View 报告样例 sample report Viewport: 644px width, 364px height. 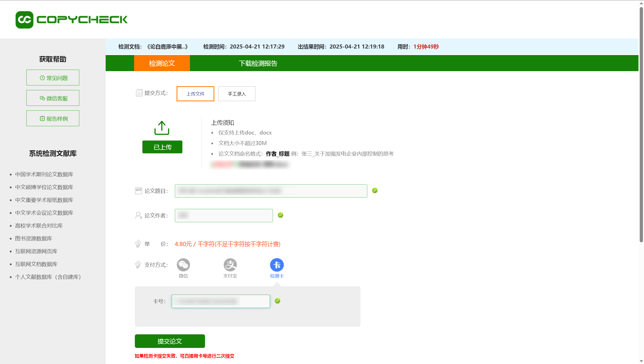click(x=53, y=118)
